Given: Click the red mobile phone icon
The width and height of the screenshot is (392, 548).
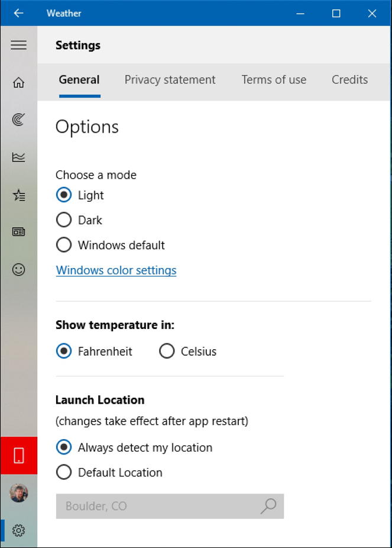Looking at the screenshot, I should [18, 456].
